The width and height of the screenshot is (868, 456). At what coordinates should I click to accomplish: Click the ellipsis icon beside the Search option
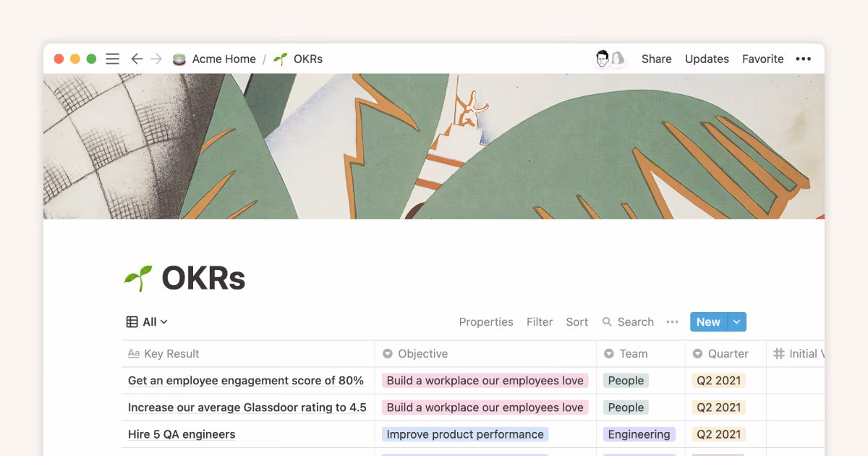coord(672,321)
